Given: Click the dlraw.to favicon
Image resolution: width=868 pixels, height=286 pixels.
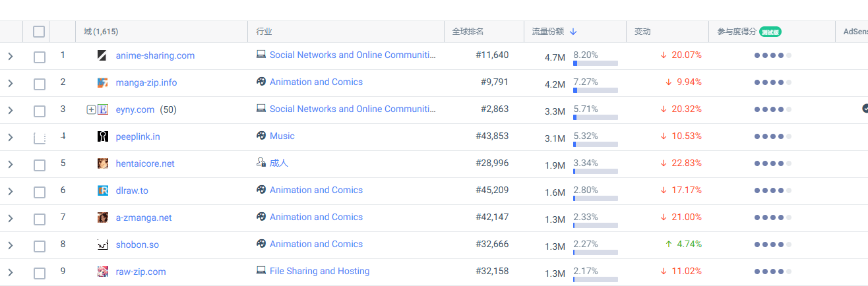Looking at the screenshot, I should click(102, 190).
